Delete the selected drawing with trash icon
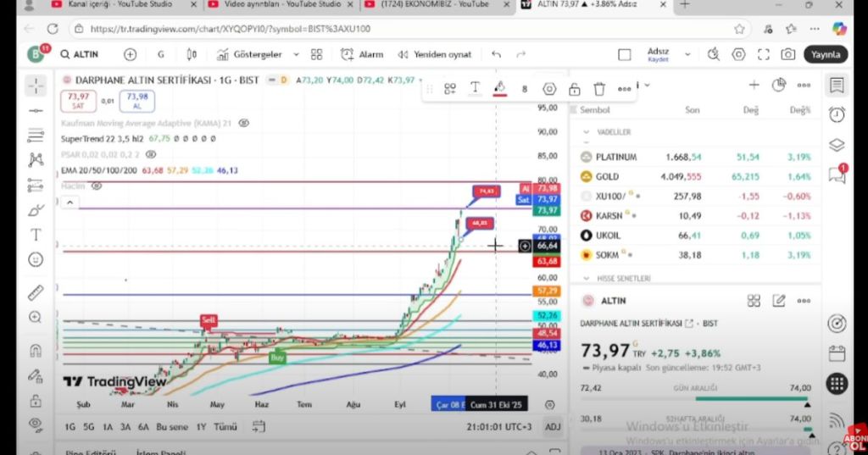868x455 pixels. [x=599, y=89]
